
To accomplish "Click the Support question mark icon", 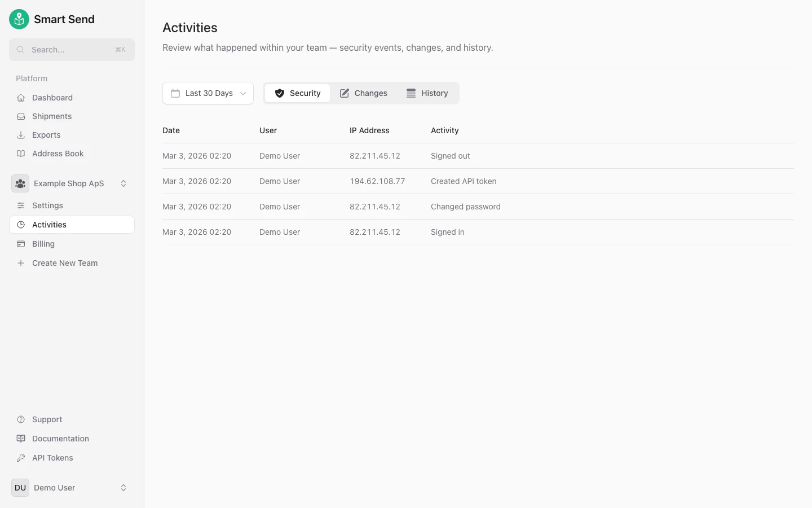I will 20,419.
